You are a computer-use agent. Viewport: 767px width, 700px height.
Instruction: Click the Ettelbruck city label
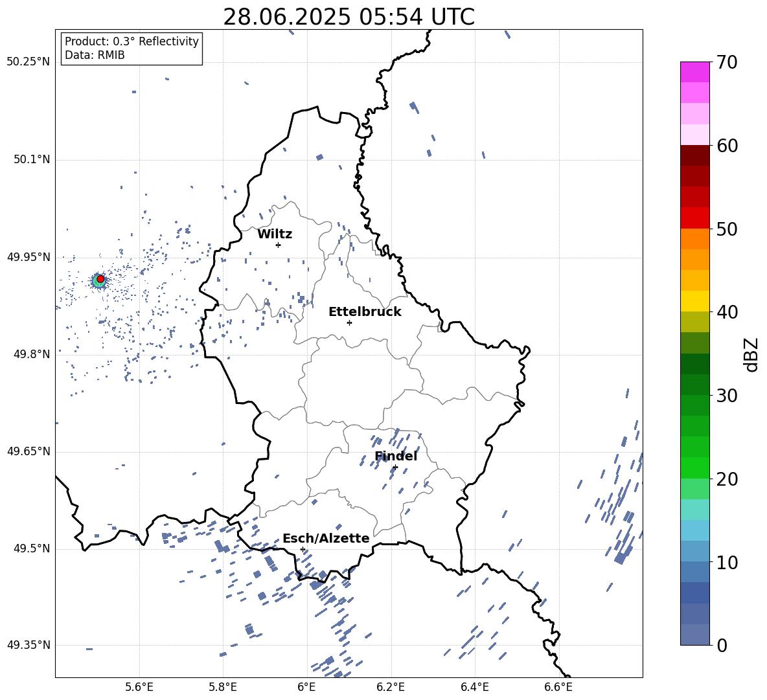[x=365, y=312]
